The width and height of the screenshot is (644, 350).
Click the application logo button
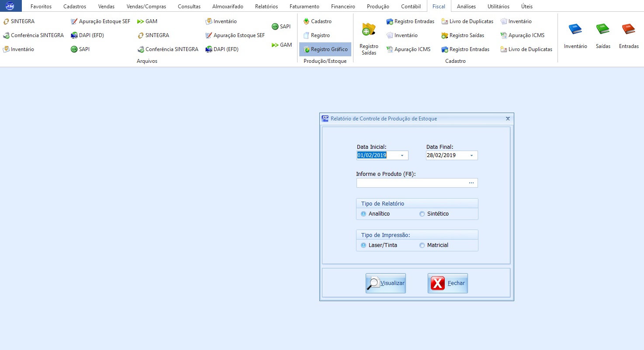(10, 6)
